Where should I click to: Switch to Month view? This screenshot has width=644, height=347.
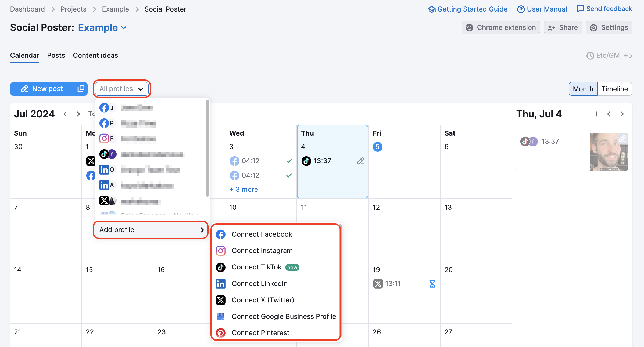click(583, 88)
